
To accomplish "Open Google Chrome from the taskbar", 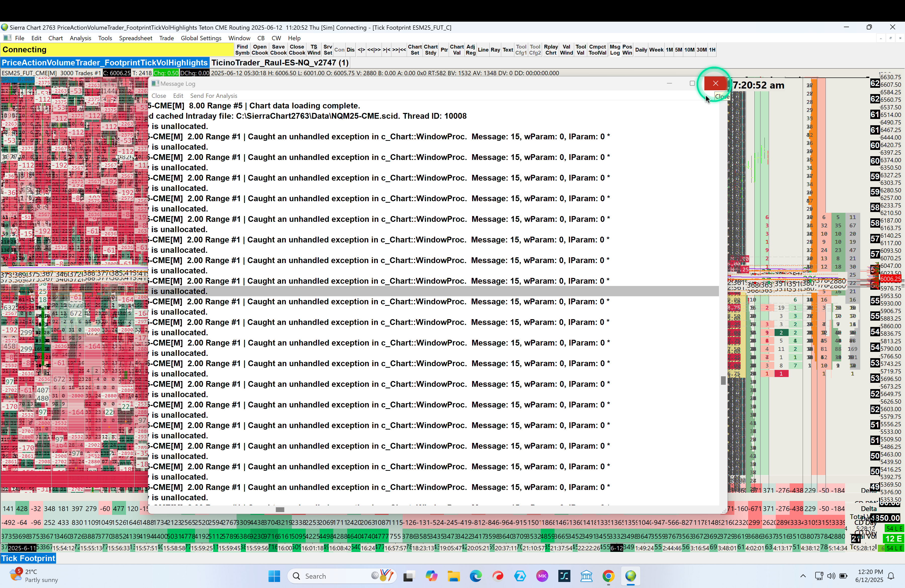I will [x=608, y=576].
